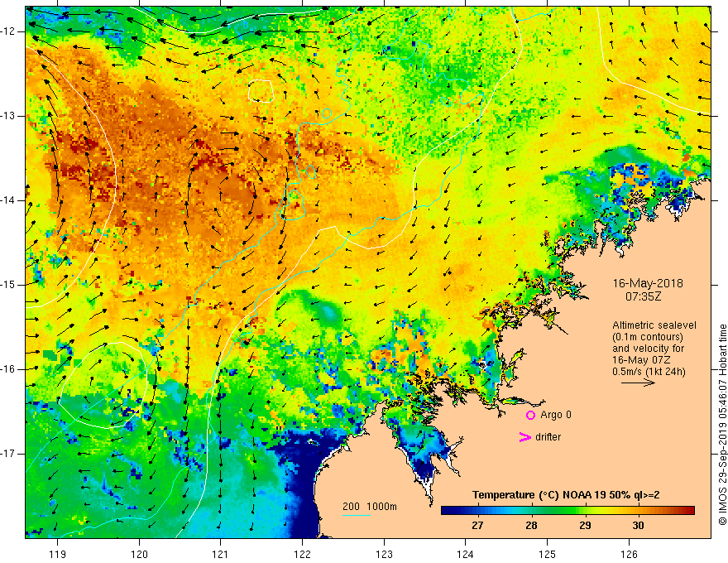728x563 pixels.
Task: Click longitude axis label 121
Action: tap(221, 554)
